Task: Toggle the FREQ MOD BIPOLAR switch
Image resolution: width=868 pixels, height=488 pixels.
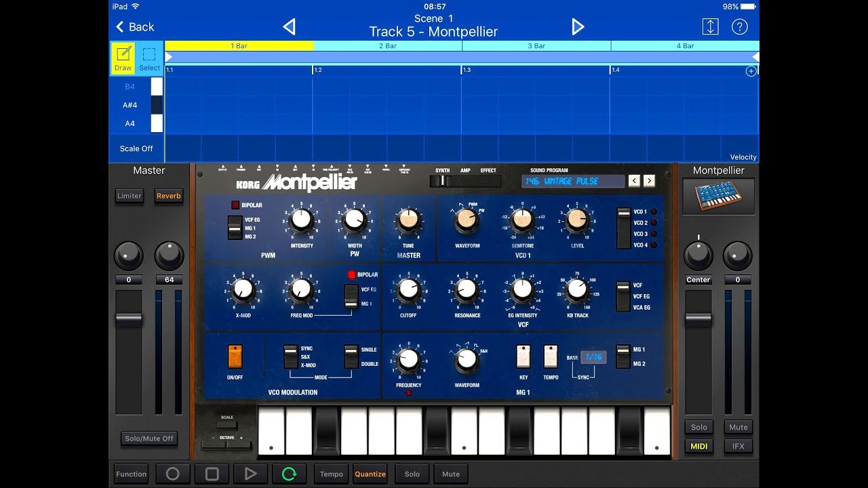Action: [351, 274]
